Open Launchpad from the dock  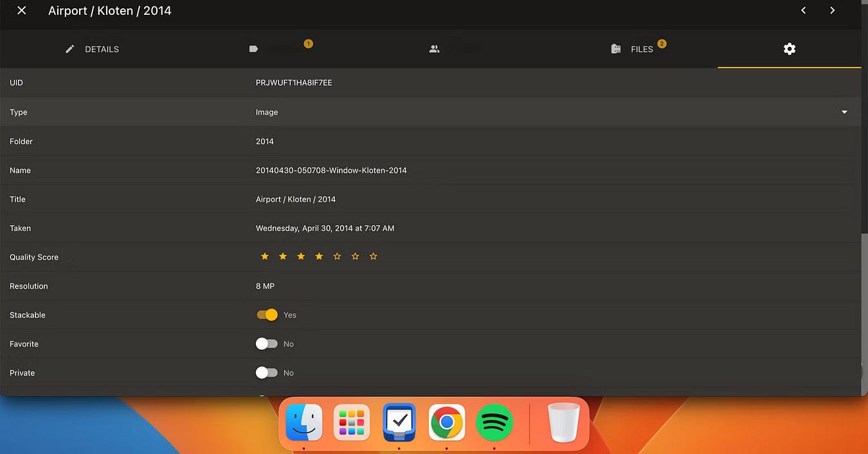pos(352,422)
